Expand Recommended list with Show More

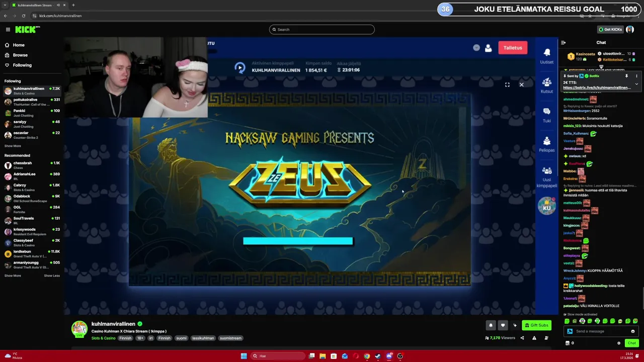(x=13, y=276)
